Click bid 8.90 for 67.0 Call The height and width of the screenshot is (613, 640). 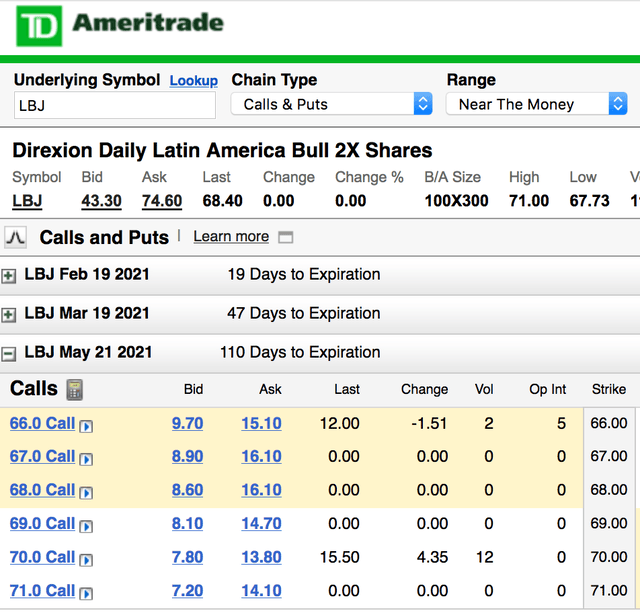tap(187, 456)
